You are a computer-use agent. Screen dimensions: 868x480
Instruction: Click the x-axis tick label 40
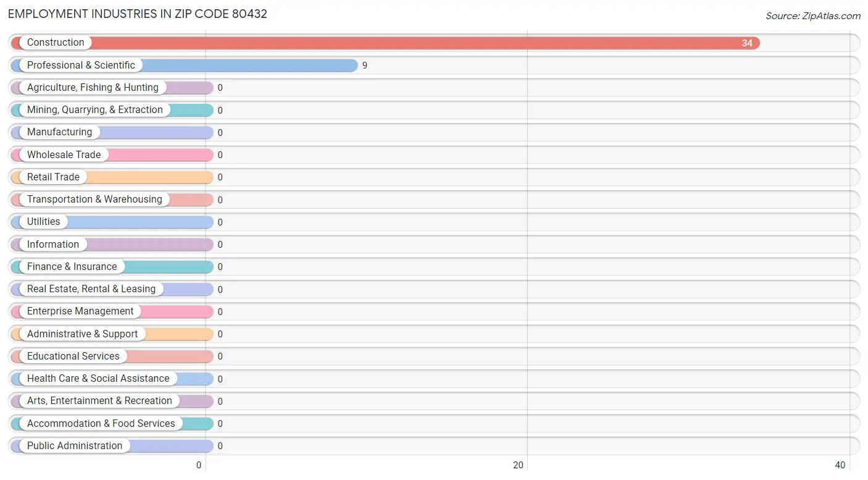click(x=840, y=465)
